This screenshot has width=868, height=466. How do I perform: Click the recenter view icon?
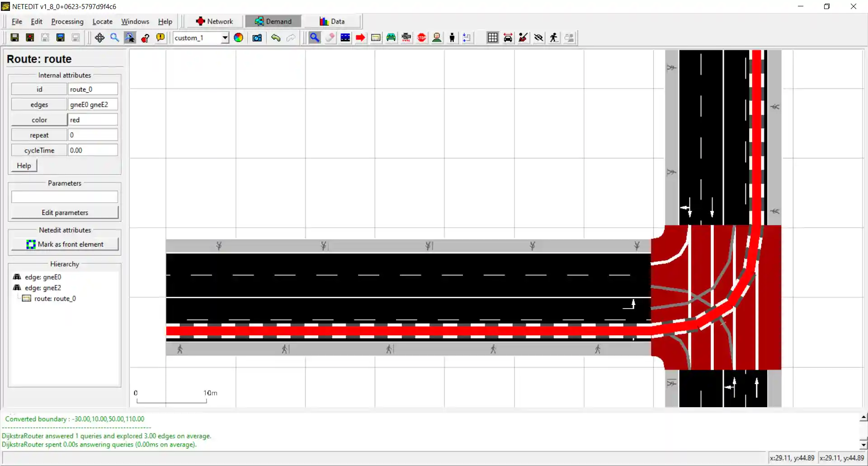pos(99,38)
